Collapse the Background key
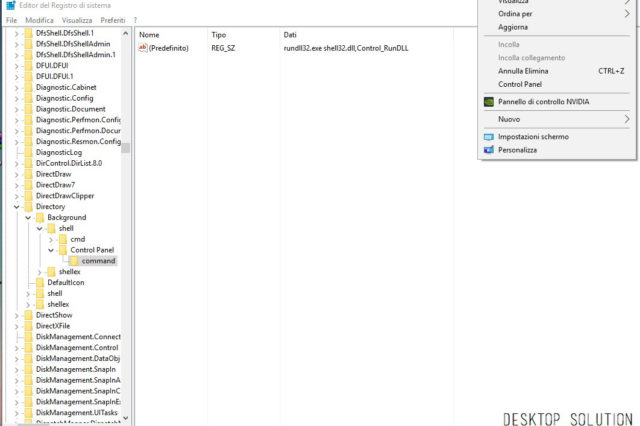This screenshot has width=640, height=426. [28, 218]
